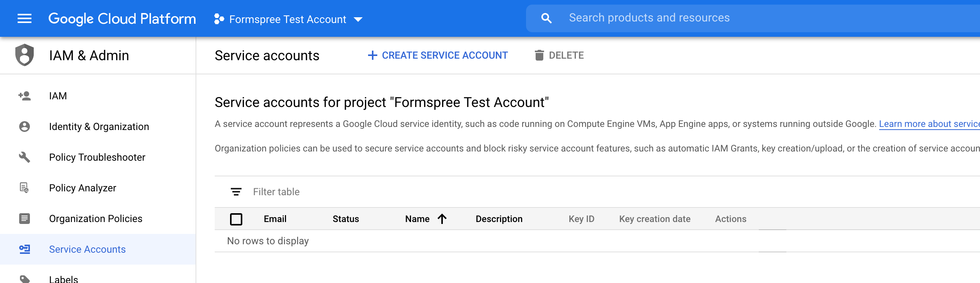Click the Policy Analyzer document icon

(x=25, y=188)
